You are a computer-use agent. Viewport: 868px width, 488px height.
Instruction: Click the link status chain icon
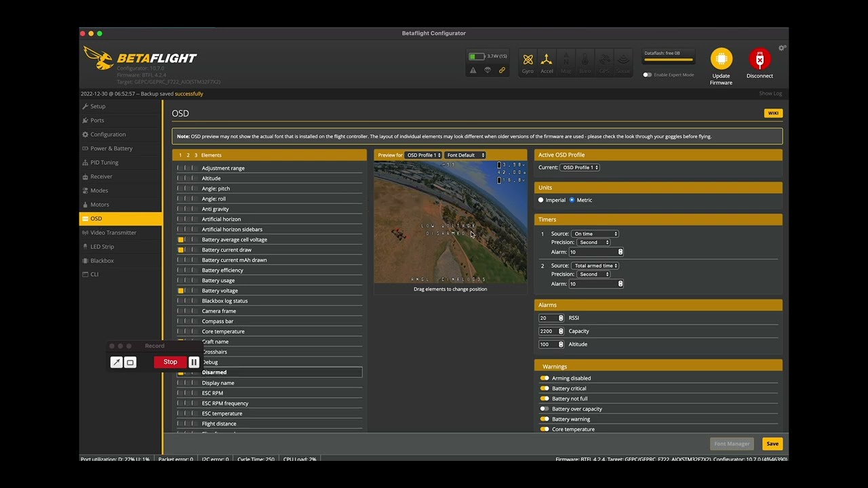point(502,70)
